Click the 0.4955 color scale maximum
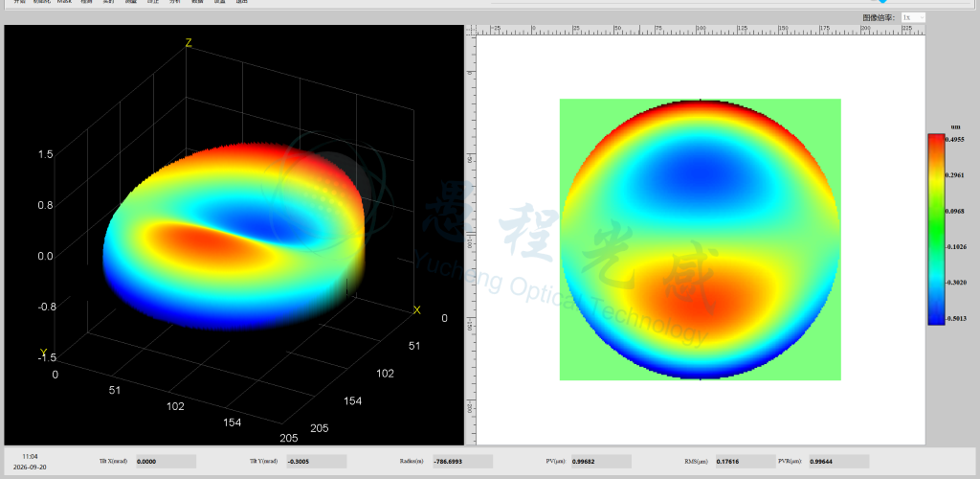Image resolution: width=980 pixels, height=479 pixels. pyautogui.click(x=956, y=140)
